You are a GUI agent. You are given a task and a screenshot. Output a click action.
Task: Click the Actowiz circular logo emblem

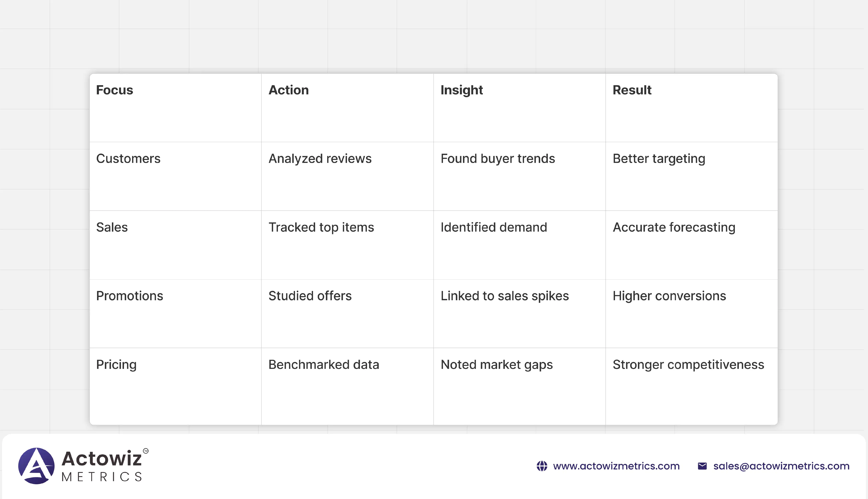[36, 466]
